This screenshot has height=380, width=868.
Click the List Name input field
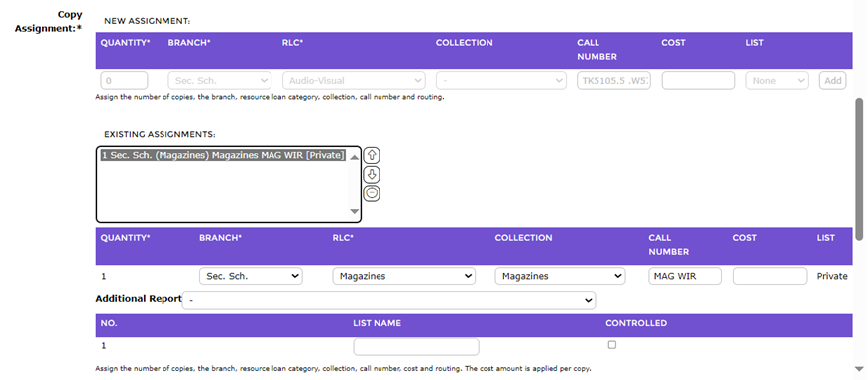point(416,347)
